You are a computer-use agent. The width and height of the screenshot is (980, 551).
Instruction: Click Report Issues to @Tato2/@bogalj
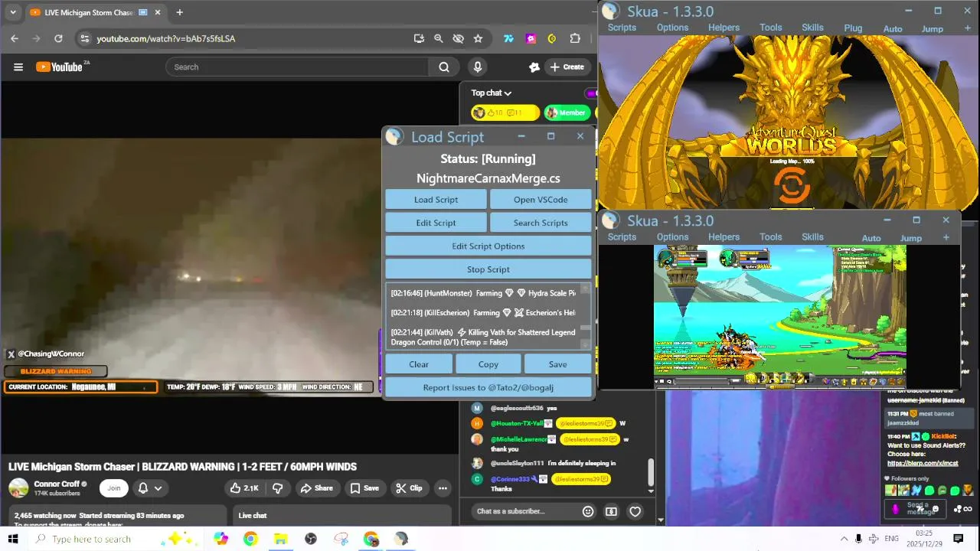[x=488, y=387]
